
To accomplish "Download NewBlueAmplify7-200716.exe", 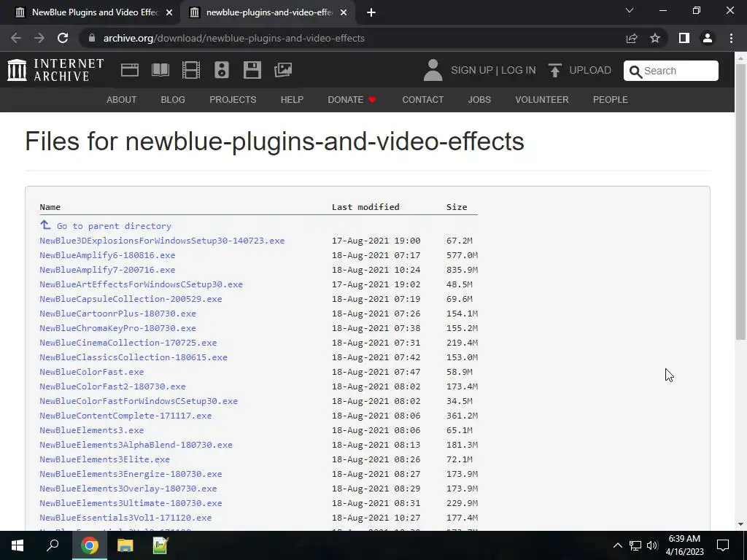I will [x=107, y=270].
